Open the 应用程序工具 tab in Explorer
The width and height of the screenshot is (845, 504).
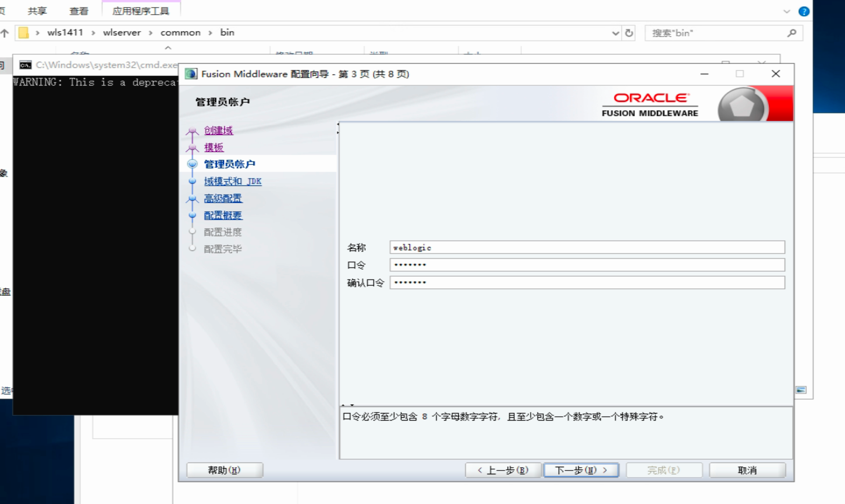pos(141,11)
